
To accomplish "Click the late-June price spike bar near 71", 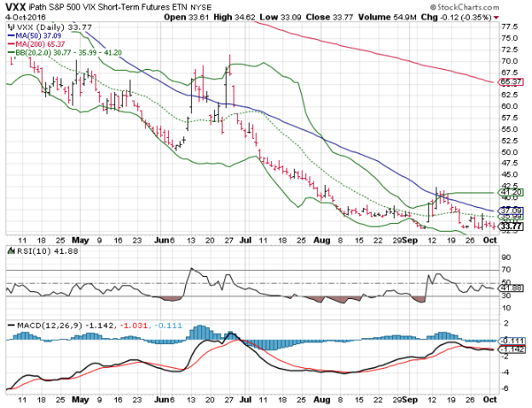I will [x=229, y=65].
